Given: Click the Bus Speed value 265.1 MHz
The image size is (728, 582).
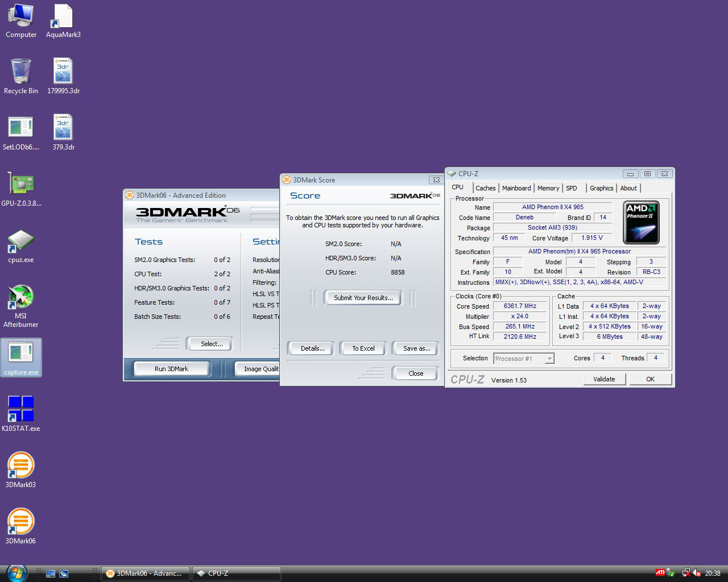Looking at the screenshot, I should [520, 326].
